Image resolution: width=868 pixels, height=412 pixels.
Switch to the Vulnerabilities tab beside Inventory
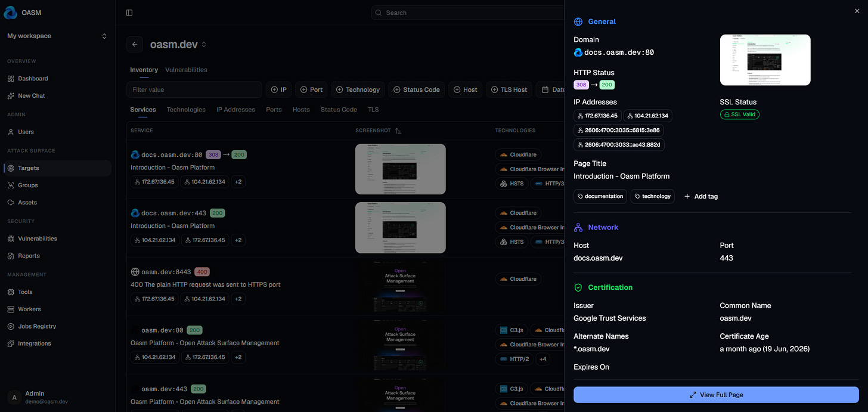[186, 70]
